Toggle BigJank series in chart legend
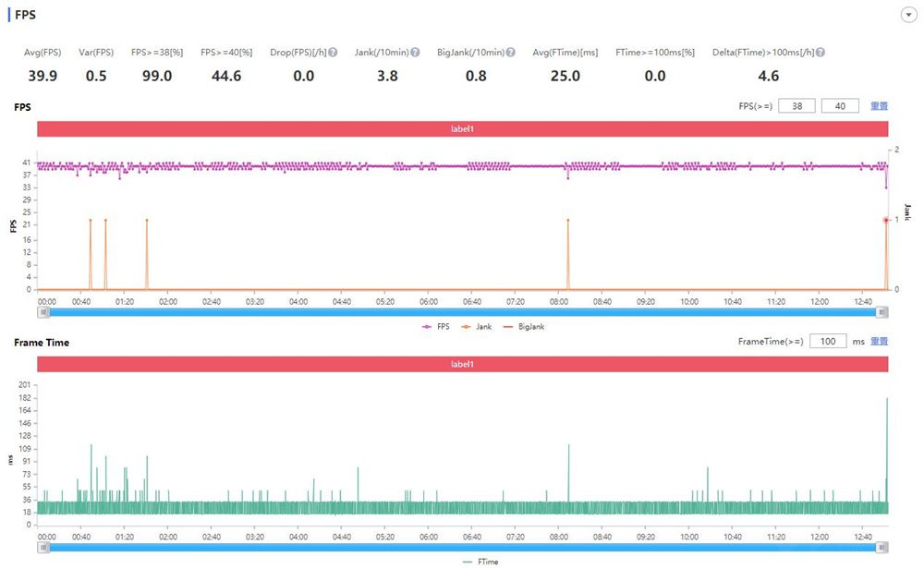924x568 pixels. click(x=524, y=326)
